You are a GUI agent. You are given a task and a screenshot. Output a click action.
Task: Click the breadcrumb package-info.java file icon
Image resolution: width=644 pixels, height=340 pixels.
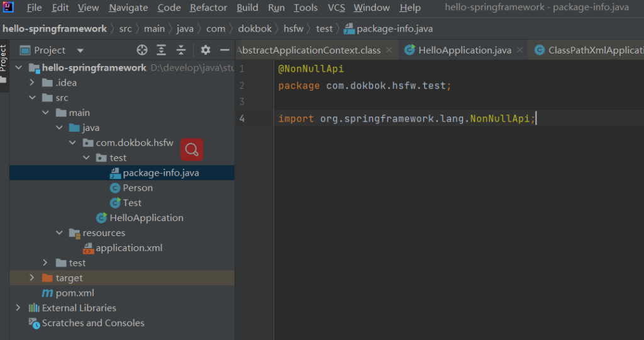pos(349,29)
